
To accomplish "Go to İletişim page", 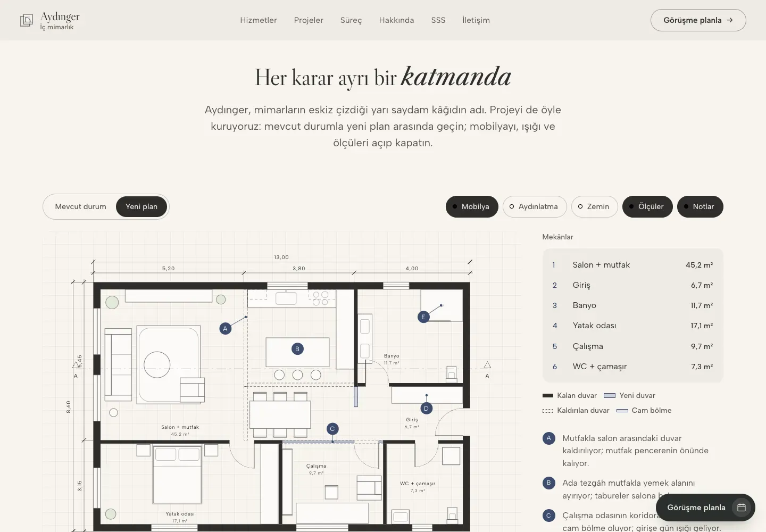I will point(476,20).
